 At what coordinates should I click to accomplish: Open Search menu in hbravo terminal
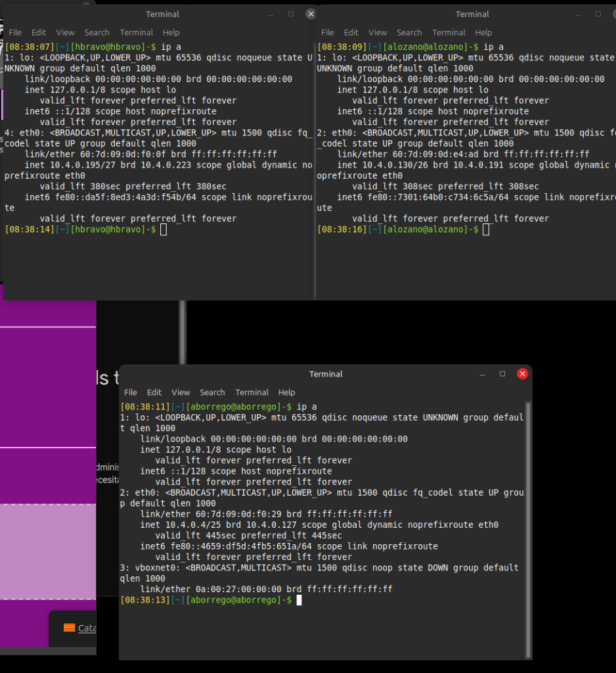[x=97, y=32]
